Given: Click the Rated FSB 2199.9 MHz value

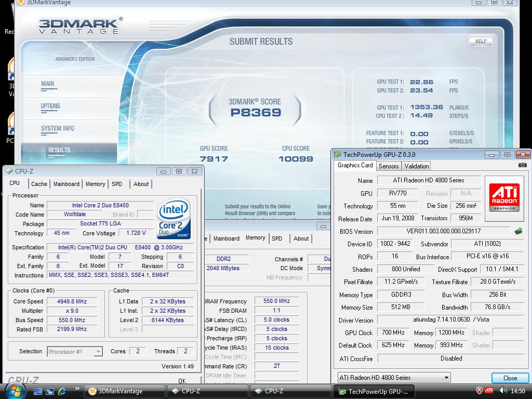Looking at the screenshot, I should (72, 329).
